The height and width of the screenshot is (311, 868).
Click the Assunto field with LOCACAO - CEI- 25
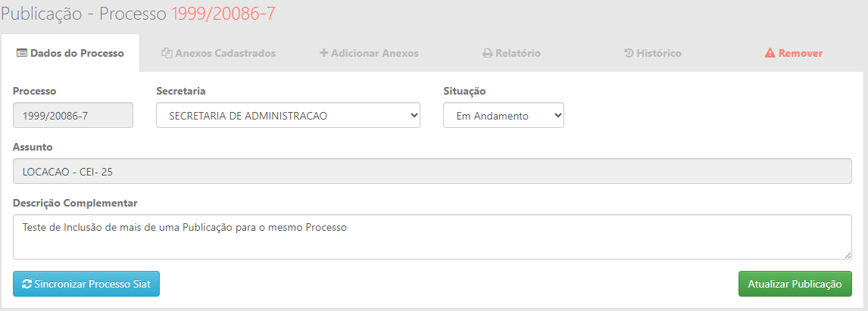click(432, 172)
